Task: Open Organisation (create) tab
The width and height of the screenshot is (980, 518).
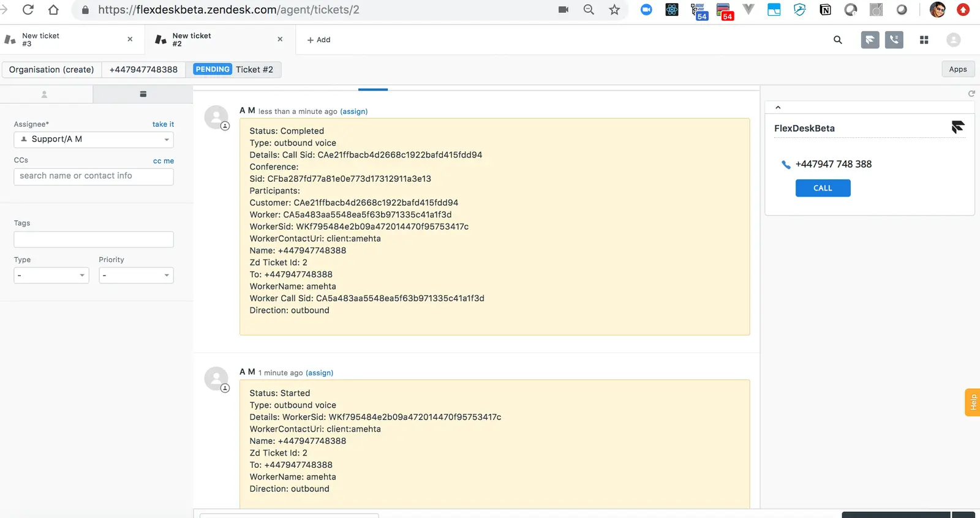Action: coord(51,69)
